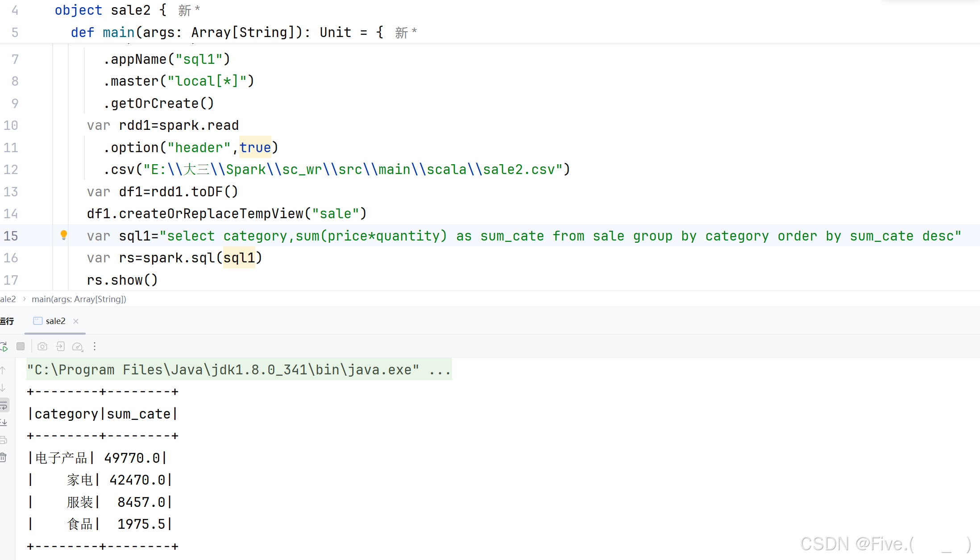Select the sale2 run tab

tap(55, 321)
